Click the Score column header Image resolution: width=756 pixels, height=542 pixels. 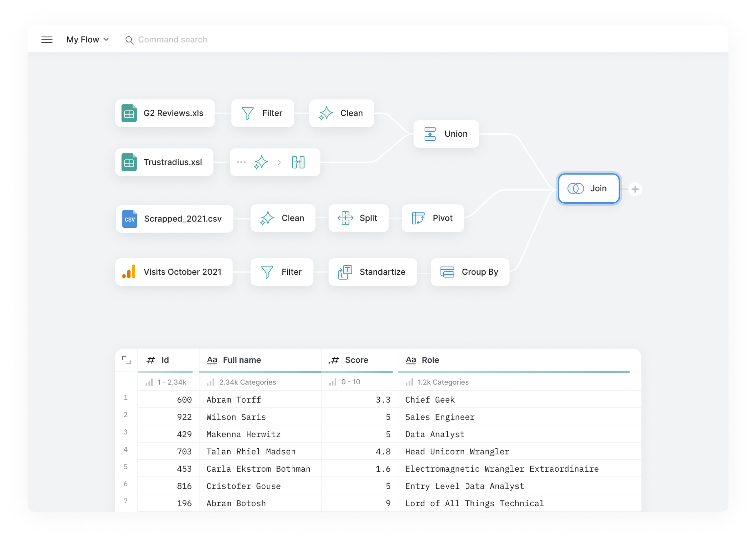(357, 360)
